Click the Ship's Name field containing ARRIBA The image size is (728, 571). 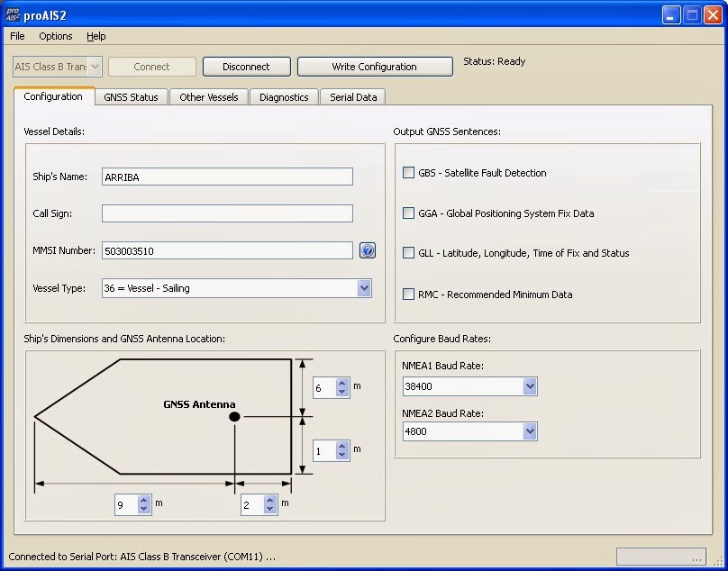point(227,177)
